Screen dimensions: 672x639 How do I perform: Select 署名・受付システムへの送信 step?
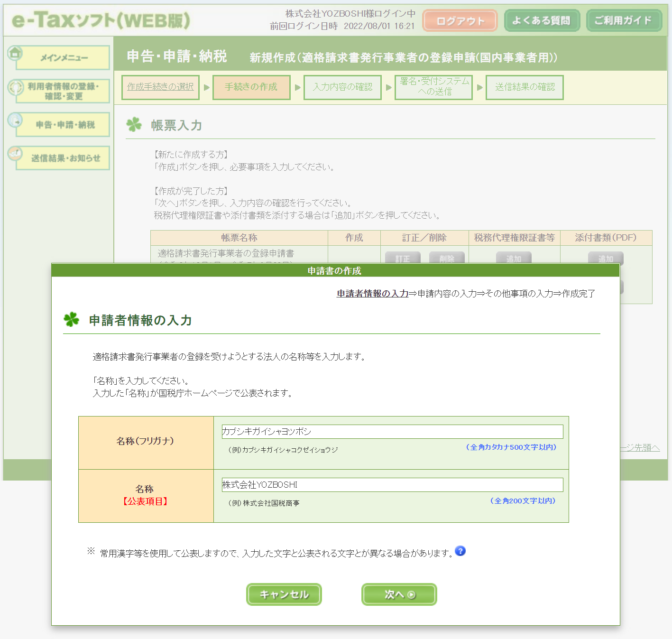pyautogui.click(x=433, y=87)
